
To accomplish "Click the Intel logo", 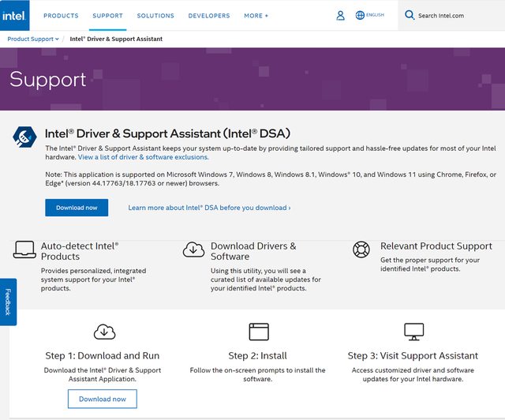I will (14, 15).
